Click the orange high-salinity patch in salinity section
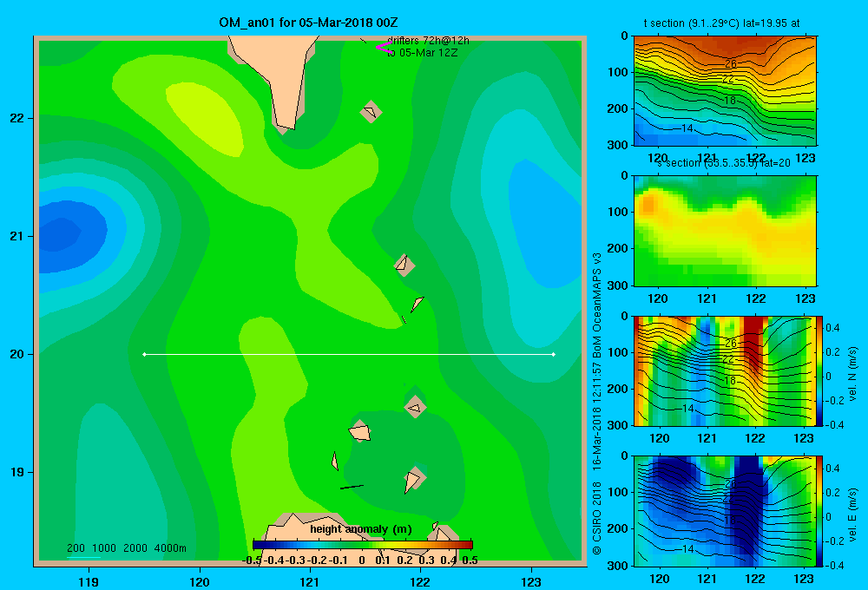Image resolution: width=868 pixels, height=590 pixels. (x=647, y=204)
